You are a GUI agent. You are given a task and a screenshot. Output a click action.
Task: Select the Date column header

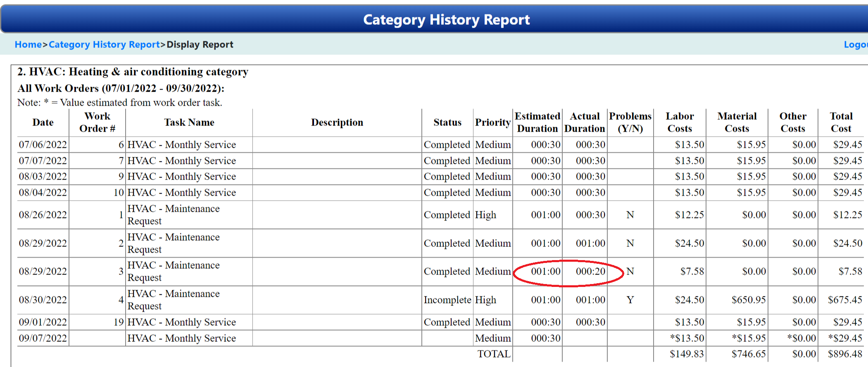[x=43, y=123]
